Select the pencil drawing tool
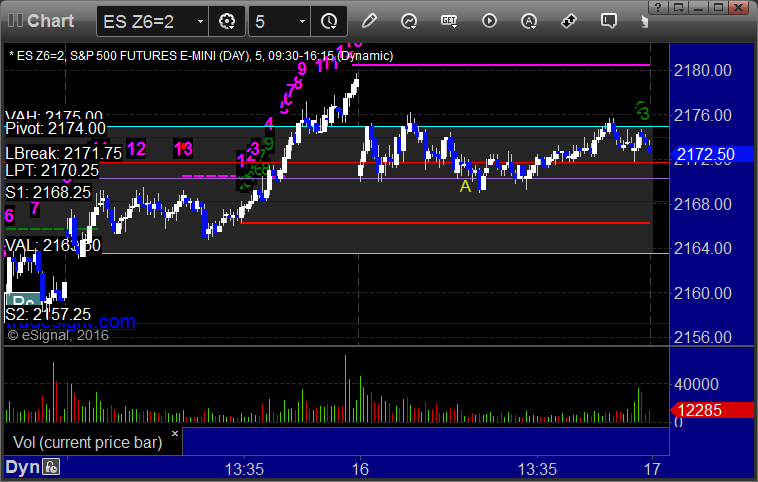The width and height of the screenshot is (758, 482). (369, 21)
